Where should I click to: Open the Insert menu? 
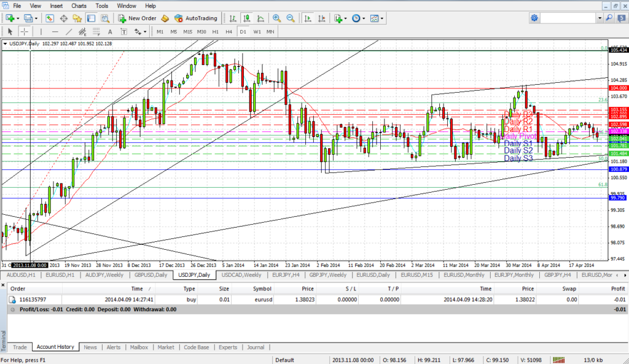56,6
